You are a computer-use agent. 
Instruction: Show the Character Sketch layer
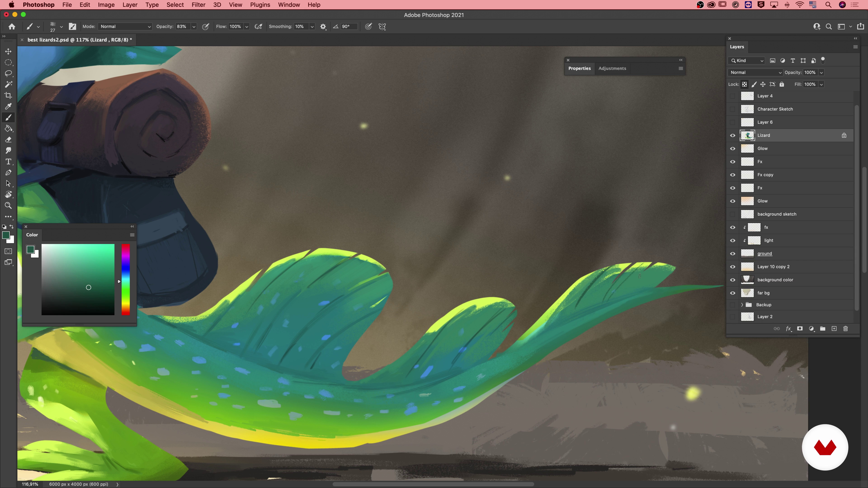(x=733, y=109)
